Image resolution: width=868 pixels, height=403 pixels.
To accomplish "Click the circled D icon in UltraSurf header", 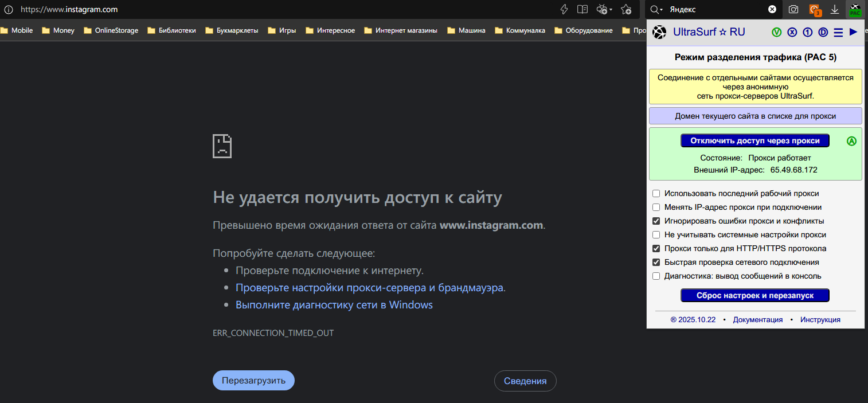I will [x=823, y=32].
